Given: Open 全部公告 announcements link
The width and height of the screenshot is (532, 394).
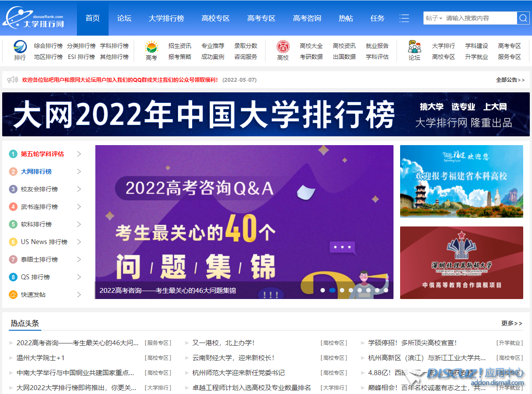Looking at the screenshot, I should coord(510,80).
